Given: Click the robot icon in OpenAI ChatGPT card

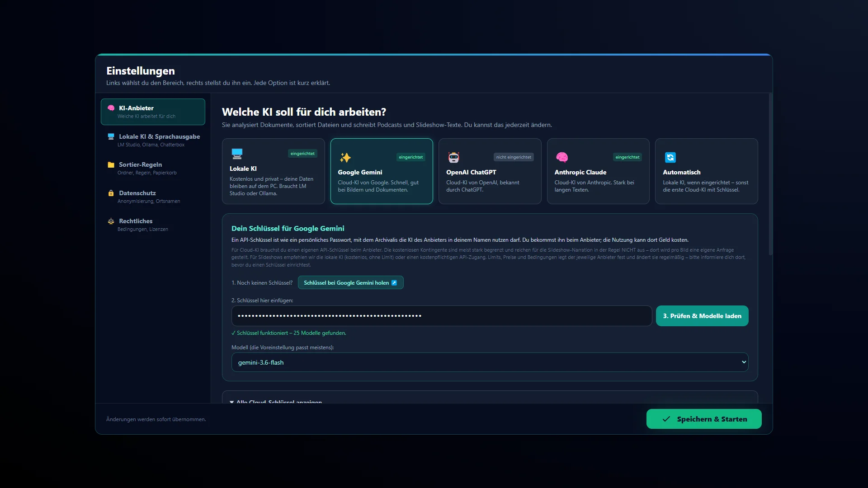Looking at the screenshot, I should [453, 157].
